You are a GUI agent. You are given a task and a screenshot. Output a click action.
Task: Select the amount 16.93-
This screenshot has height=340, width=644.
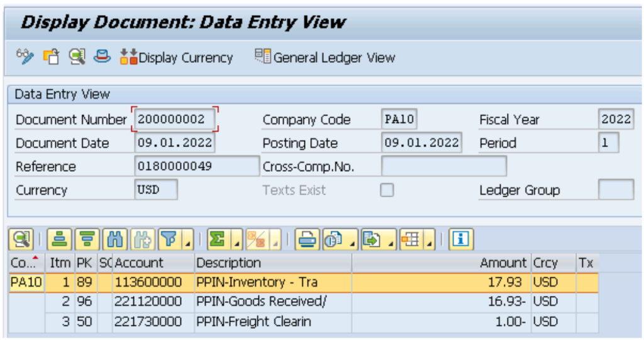(x=441, y=302)
